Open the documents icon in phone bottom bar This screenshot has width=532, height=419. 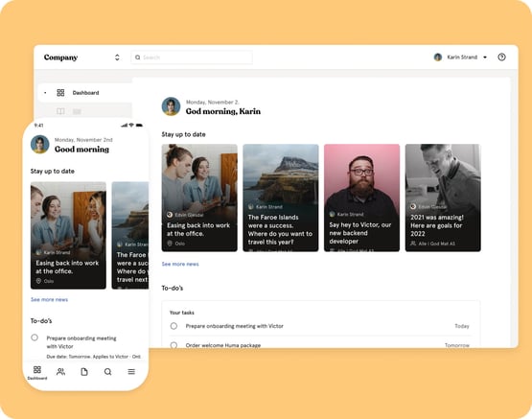pyautogui.click(x=84, y=372)
